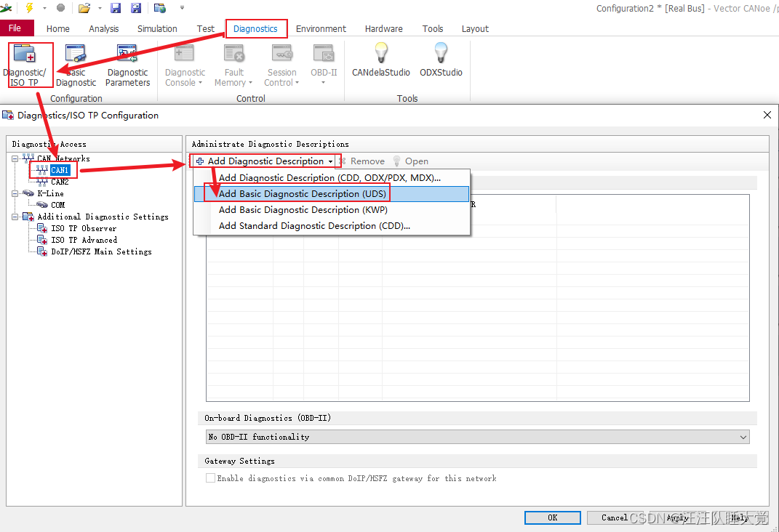779x532 pixels.
Task: Switch to the Layout ribbon tab
Action: 475,29
